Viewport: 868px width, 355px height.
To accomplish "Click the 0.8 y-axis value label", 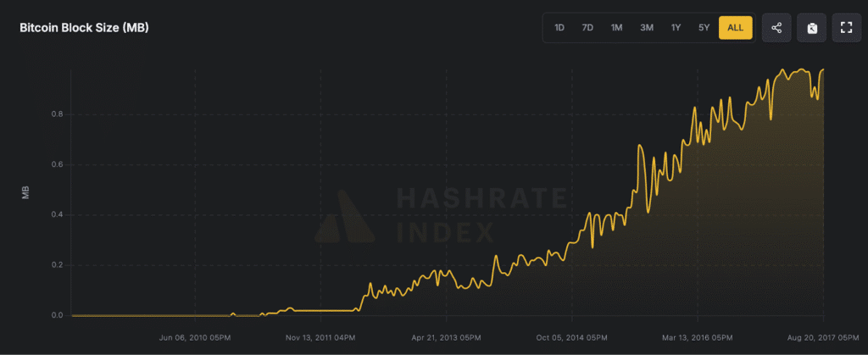I will click(x=58, y=114).
